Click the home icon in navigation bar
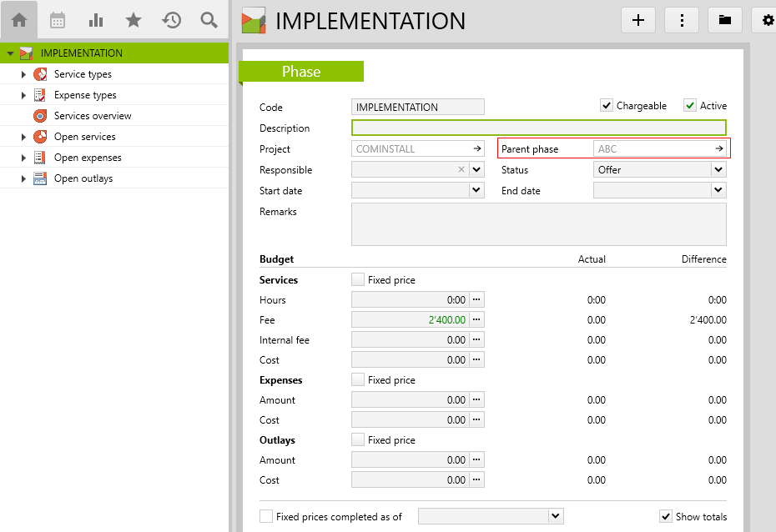Viewport: 776px width, 532px height. pyautogui.click(x=19, y=20)
